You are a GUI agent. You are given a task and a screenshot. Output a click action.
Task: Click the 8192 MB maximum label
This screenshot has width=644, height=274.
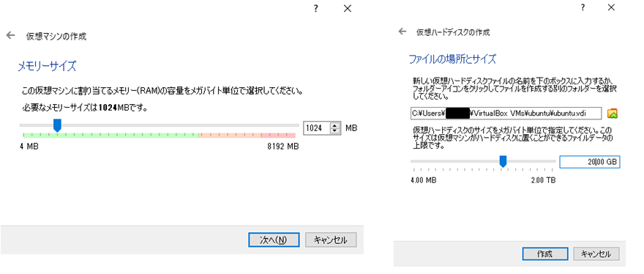tap(282, 147)
